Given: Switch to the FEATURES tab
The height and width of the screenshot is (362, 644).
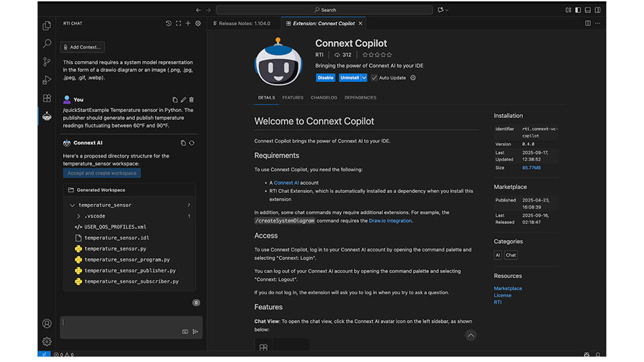Looking at the screenshot, I should pyautogui.click(x=292, y=98).
